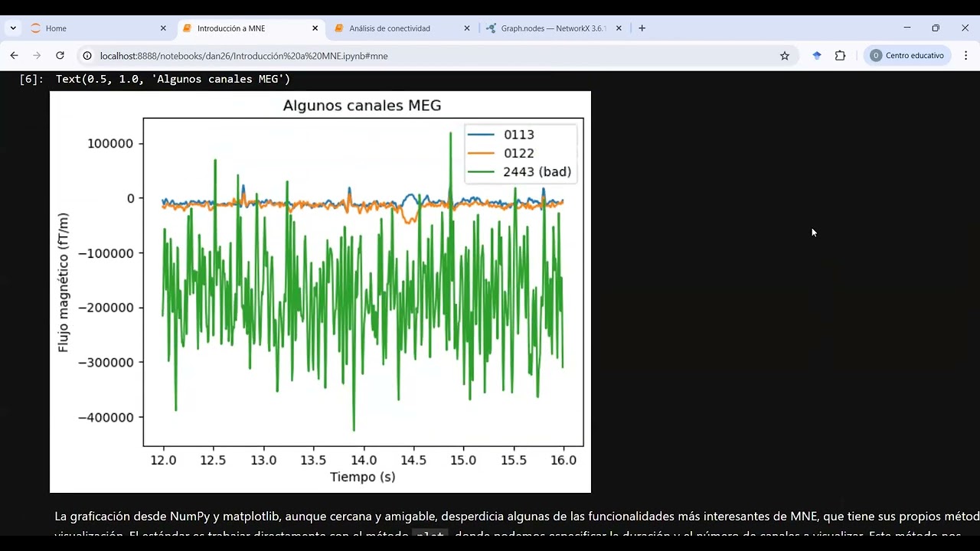
Task: Close the Graph.nodes NetworkX tab
Action: (x=619, y=28)
